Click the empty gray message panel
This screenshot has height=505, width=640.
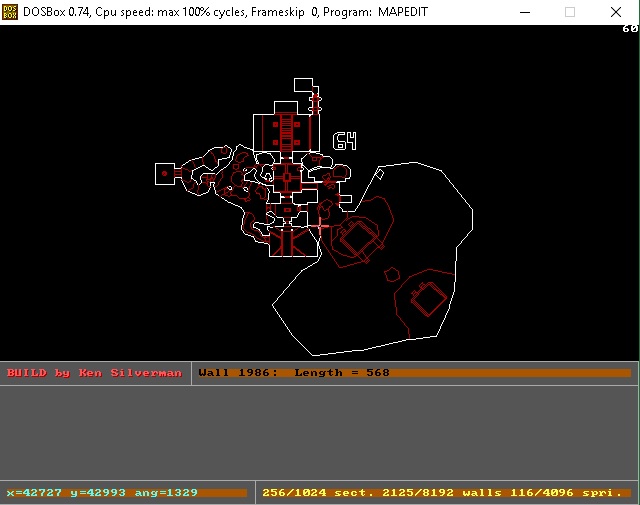[x=320, y=432]
